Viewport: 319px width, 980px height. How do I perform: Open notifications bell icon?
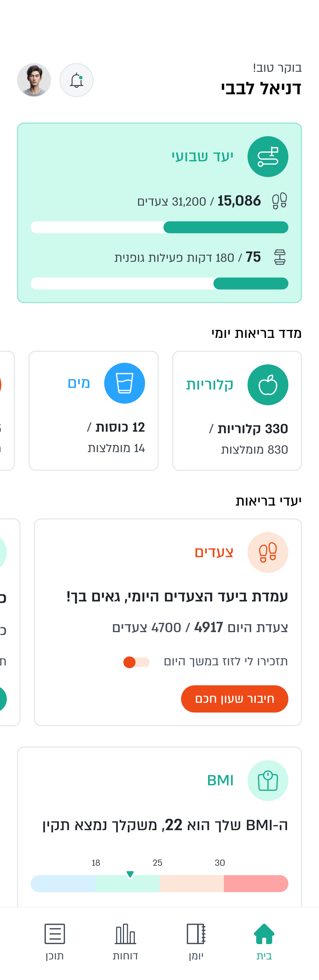(77, 80)
